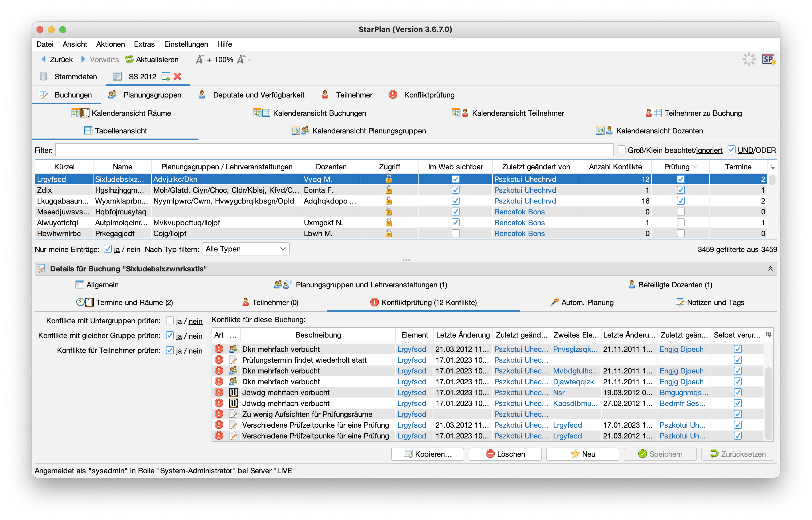Click the lock icon in Zdix row

389,190
